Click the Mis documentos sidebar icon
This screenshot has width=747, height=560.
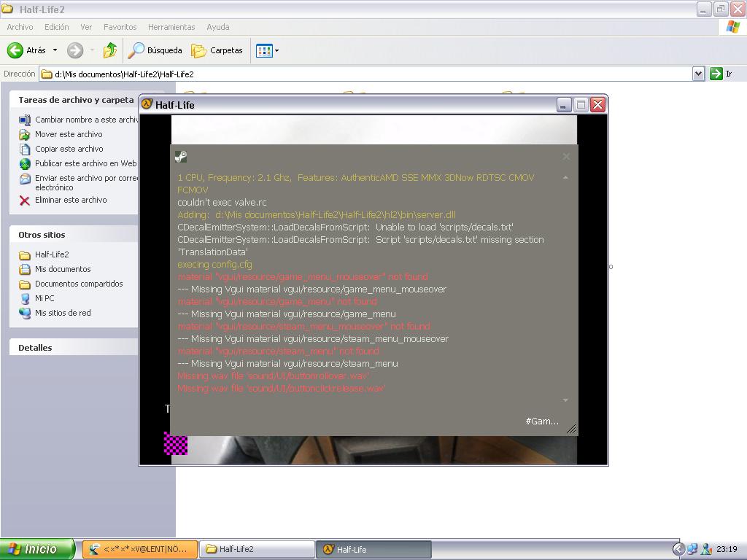(25, 270)
